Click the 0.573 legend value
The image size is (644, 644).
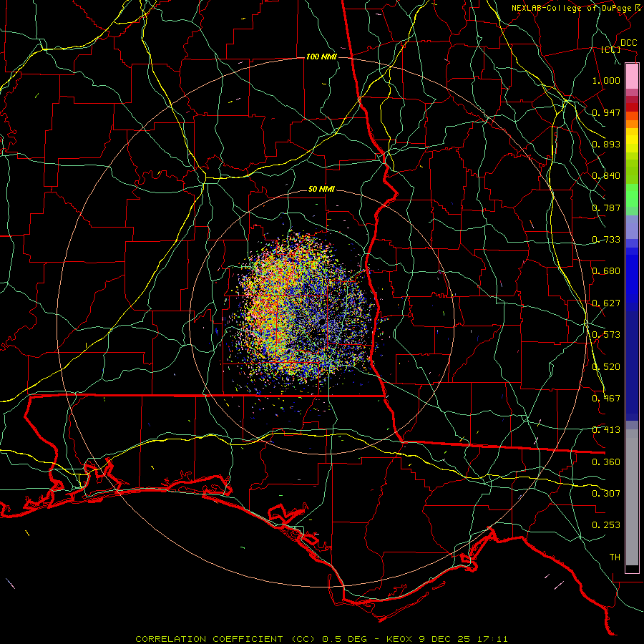tap(606, 335)
